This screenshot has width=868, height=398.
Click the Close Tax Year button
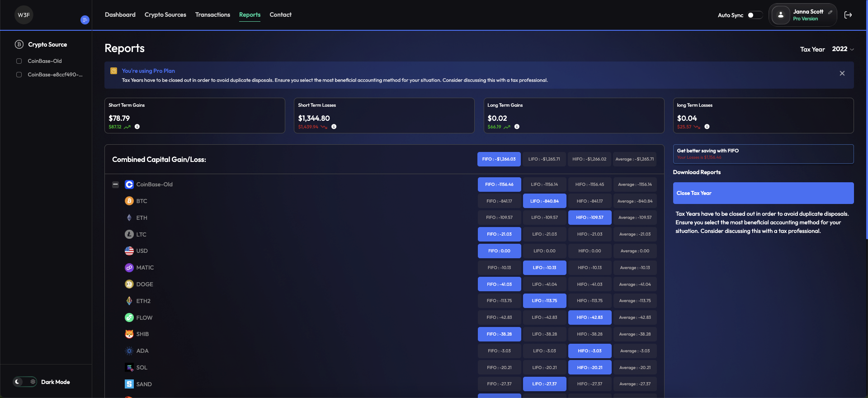pyautogui.click(x=763, y=193)
